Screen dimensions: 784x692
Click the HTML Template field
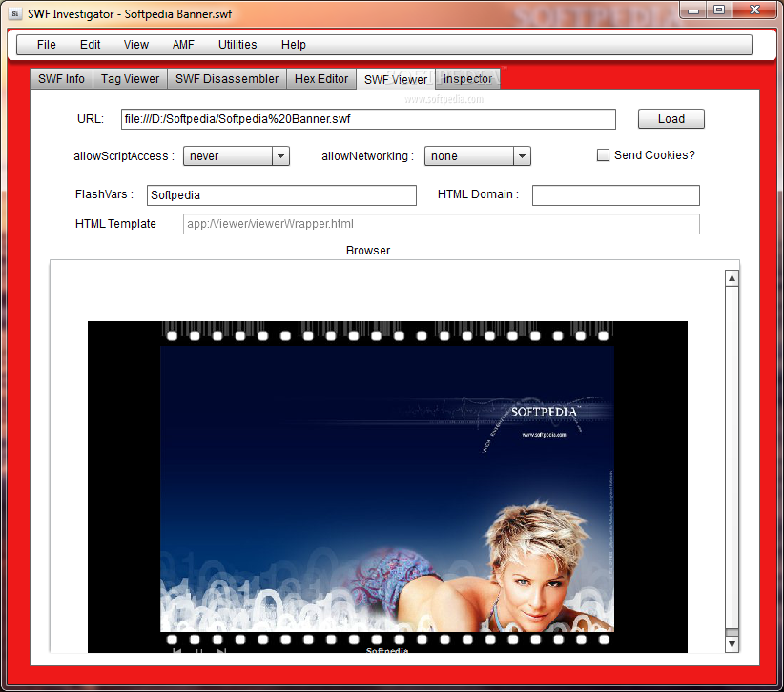(x=442, y=224)
